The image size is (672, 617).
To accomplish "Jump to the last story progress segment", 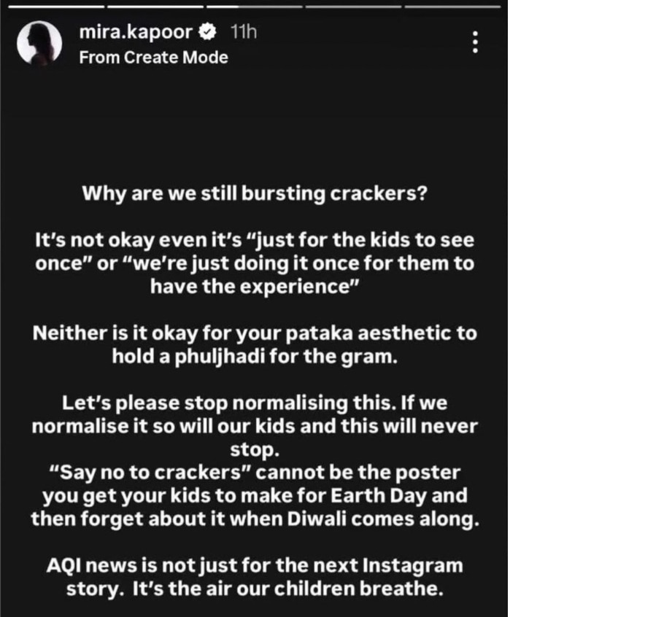I will (453, 7).
